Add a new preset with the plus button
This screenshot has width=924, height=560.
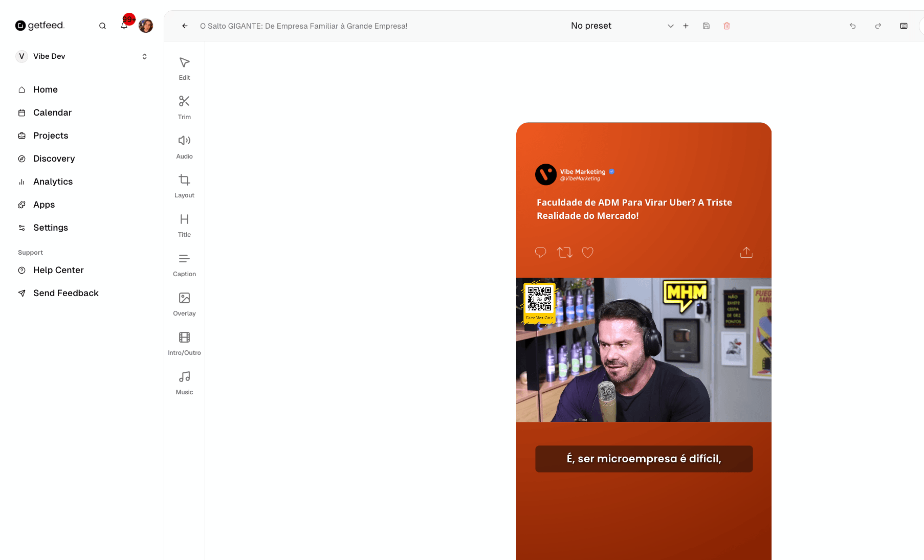click(x=686, y=26)
